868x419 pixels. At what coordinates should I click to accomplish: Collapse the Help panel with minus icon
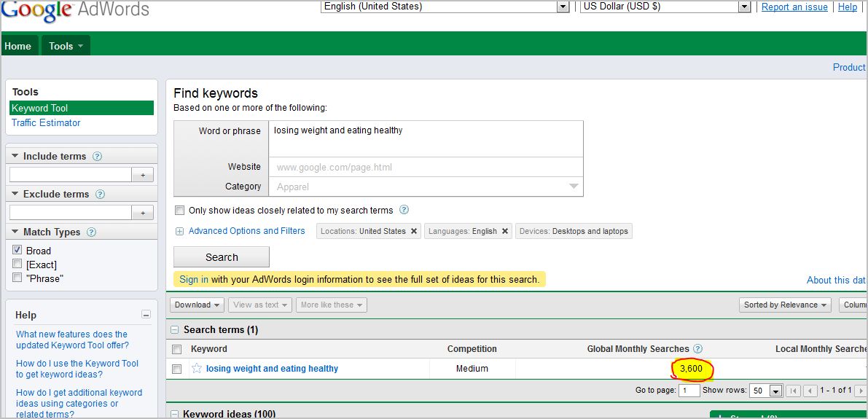(x=146, y=315)
